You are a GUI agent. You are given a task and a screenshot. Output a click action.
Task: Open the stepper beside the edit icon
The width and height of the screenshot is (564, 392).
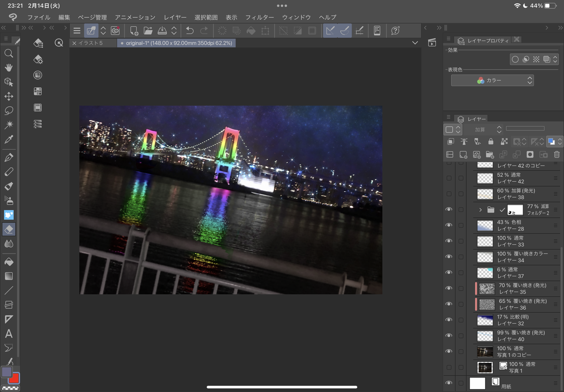tap(103, 31)
